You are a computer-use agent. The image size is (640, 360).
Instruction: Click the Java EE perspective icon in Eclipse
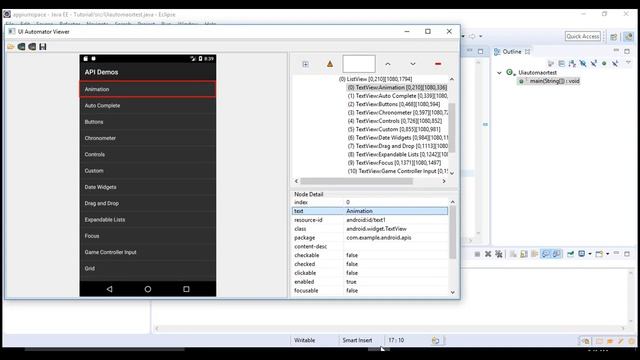[628, 37]
